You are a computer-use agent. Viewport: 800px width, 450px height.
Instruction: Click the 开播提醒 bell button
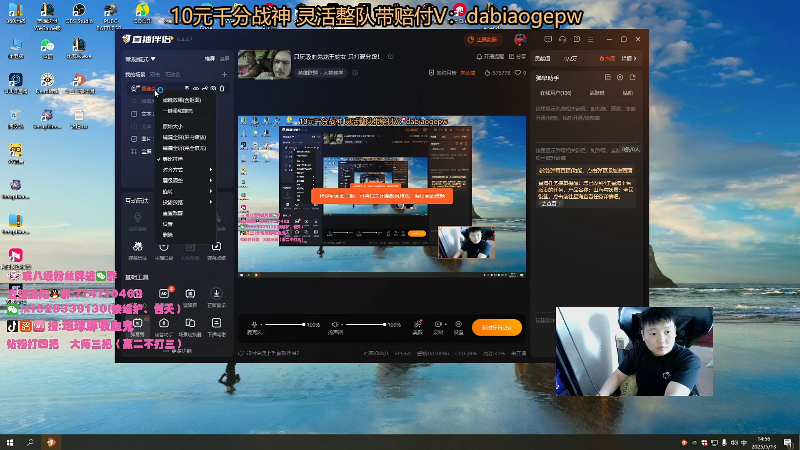490,57
